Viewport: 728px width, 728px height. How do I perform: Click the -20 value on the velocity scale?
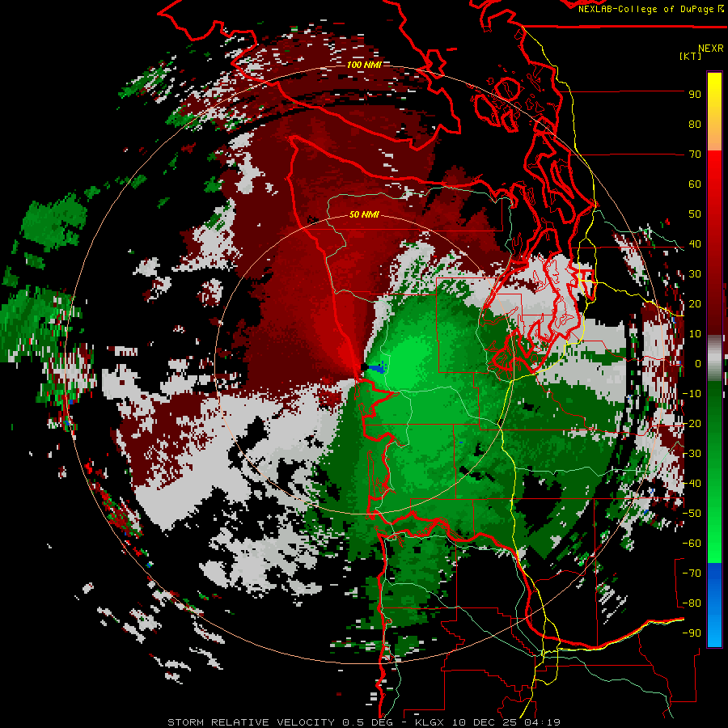(692, 424)
